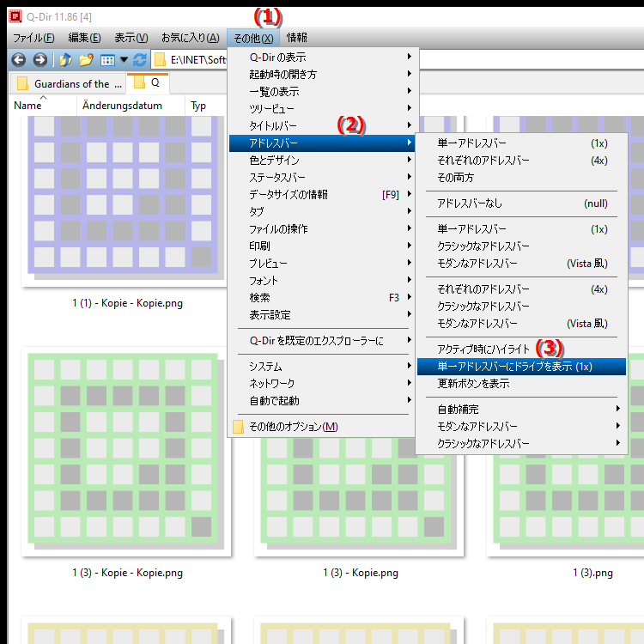Open the ファイル(F) menu
The width and height of the screenshot is (644, 644).
pyautogui.click(x=33, y=38)
